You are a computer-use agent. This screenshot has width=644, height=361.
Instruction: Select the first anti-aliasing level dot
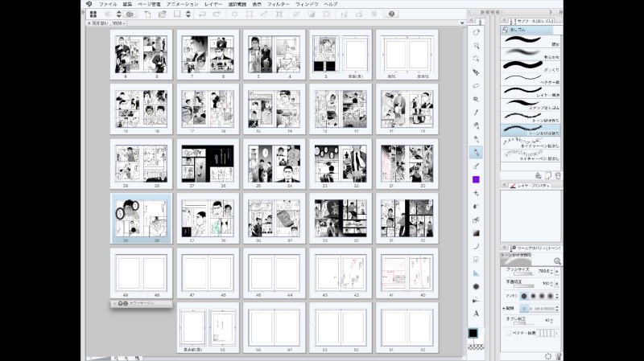524,296
